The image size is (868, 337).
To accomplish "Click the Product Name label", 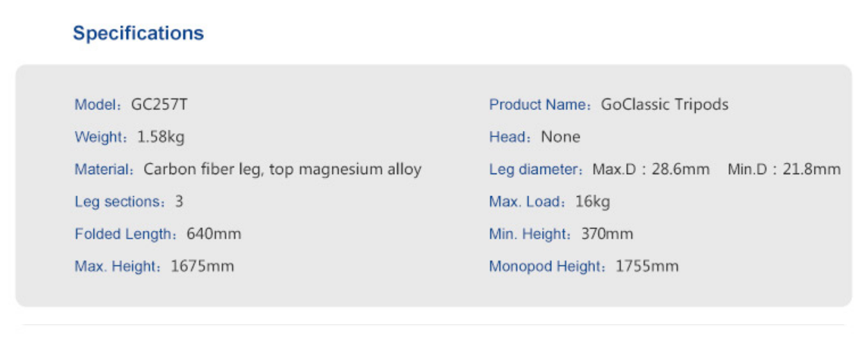I will tap(538, 105).
